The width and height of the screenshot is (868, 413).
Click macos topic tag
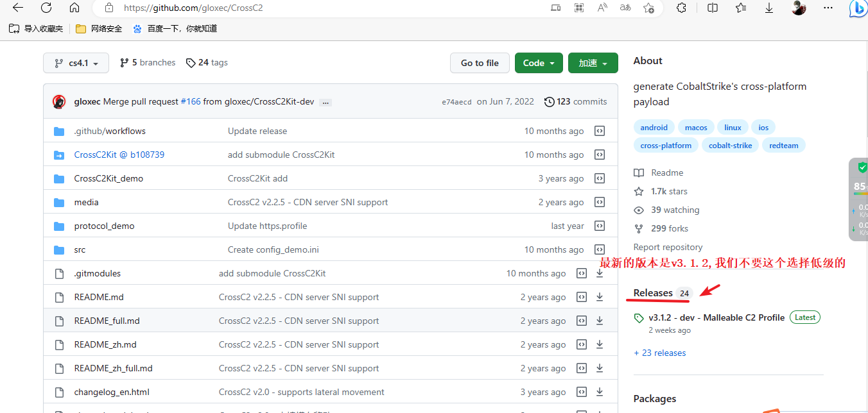click(696, 127)
